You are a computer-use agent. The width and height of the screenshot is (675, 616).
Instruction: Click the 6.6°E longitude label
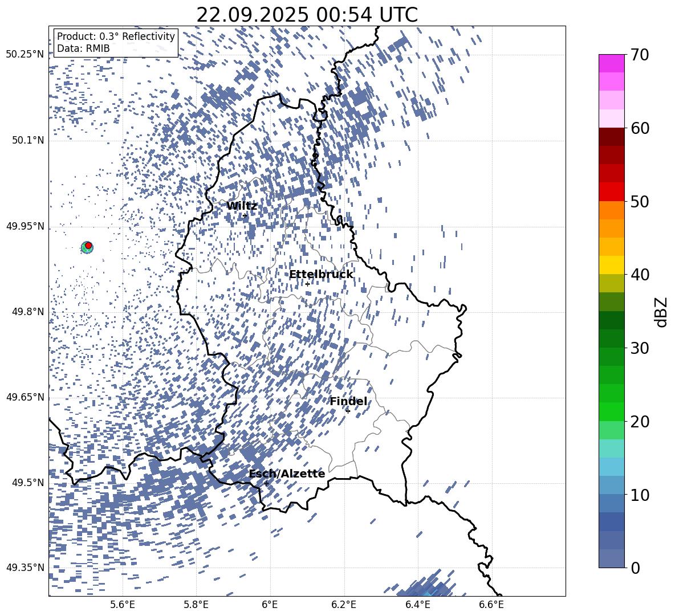(x=491, y=605)
